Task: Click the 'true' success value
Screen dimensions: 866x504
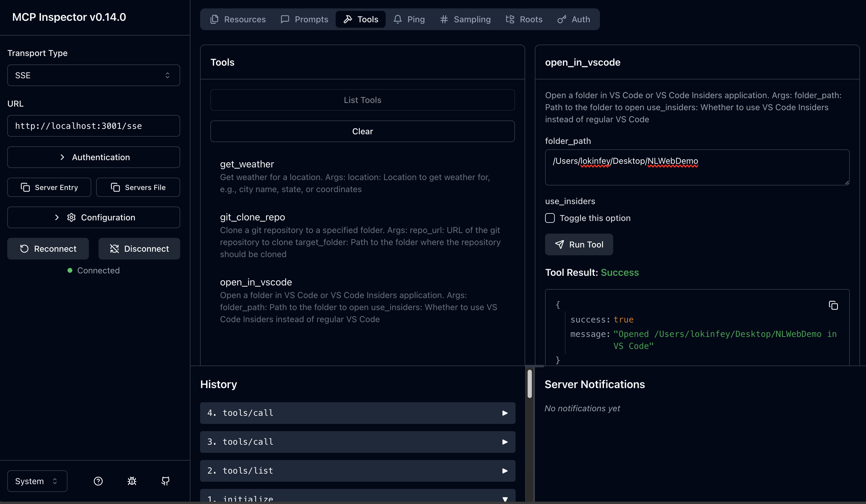Action: 623,319
